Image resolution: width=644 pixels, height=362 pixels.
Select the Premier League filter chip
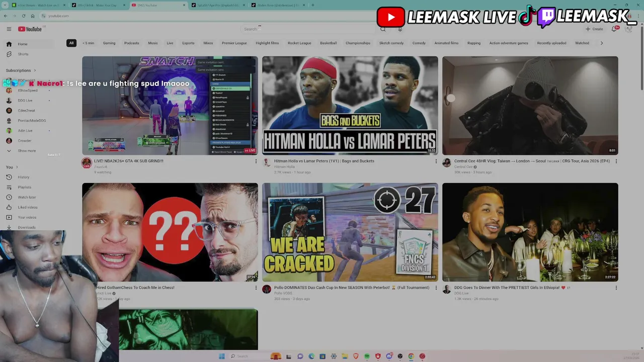(x=234, y=43)
